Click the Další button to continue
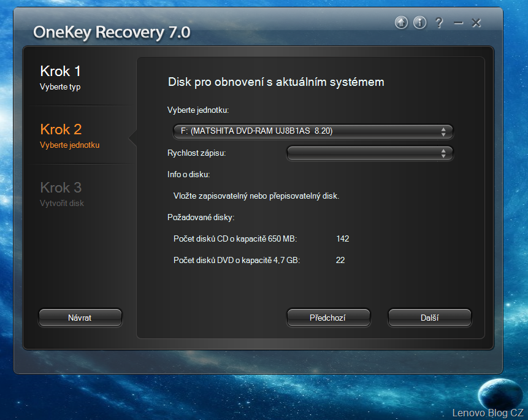The height and width of the screenshot is (420, 528). pyautogui.click(x=429, y=318)
